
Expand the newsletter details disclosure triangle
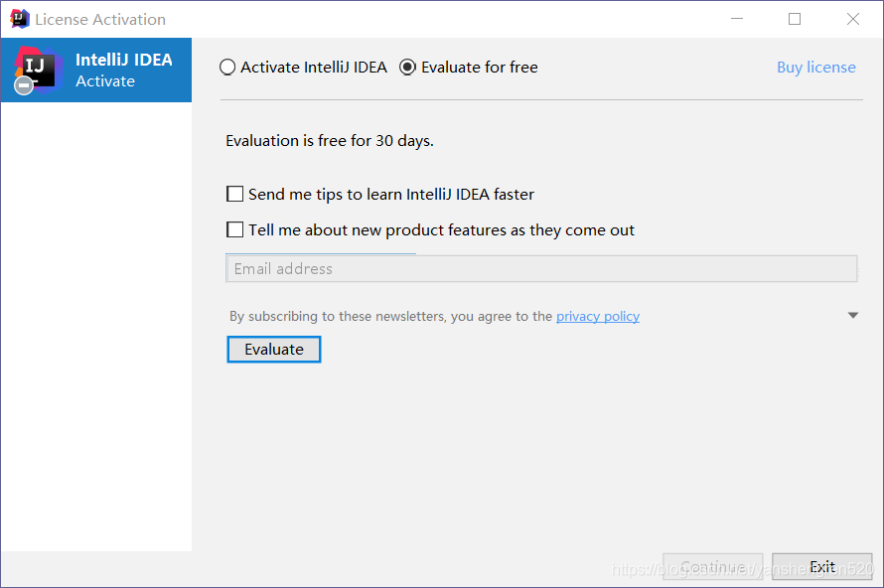point(852,316)
